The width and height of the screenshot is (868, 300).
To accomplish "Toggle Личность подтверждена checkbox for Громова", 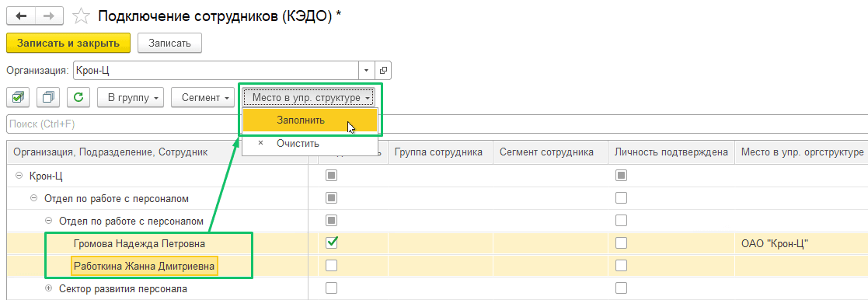I will (x=622, y=243).
